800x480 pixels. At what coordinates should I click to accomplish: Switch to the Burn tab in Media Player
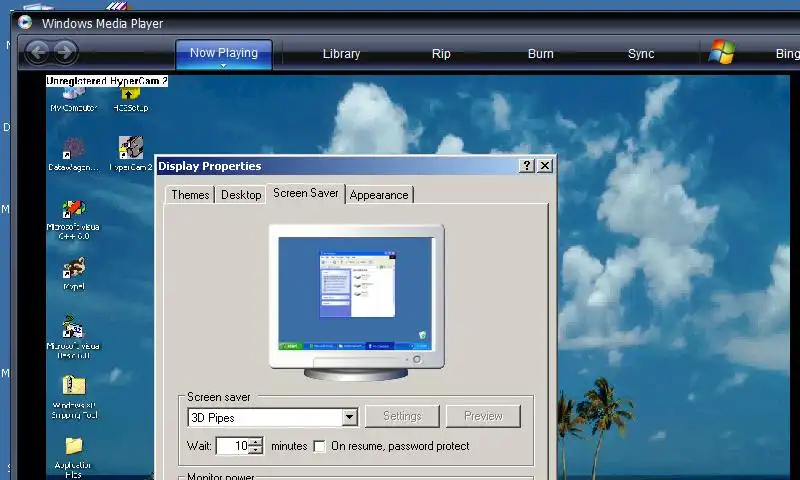[540, 54]
